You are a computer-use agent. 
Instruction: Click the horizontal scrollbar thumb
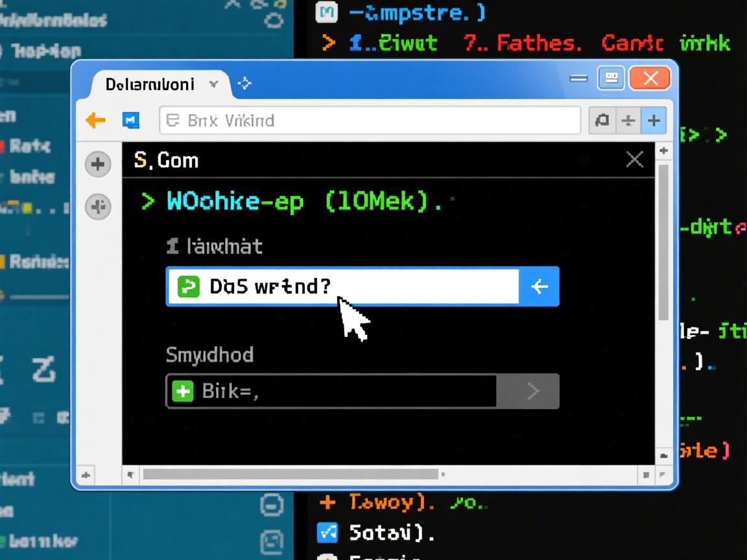point(290,474)
